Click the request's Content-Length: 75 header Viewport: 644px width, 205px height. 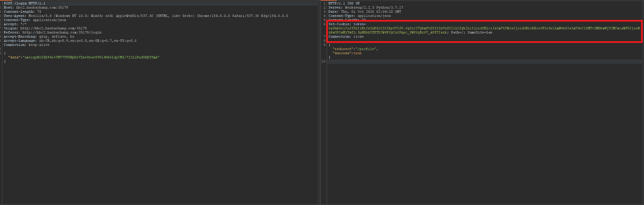pos(23,12)
